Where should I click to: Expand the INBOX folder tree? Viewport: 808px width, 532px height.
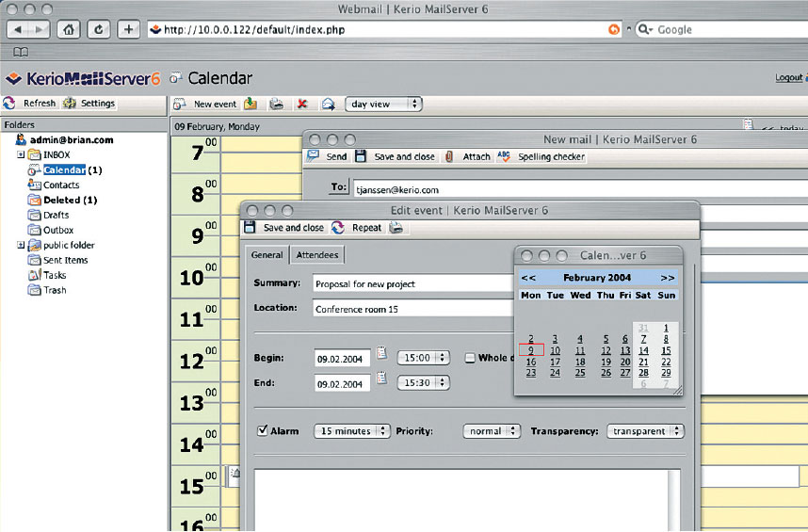coord(21,154)
